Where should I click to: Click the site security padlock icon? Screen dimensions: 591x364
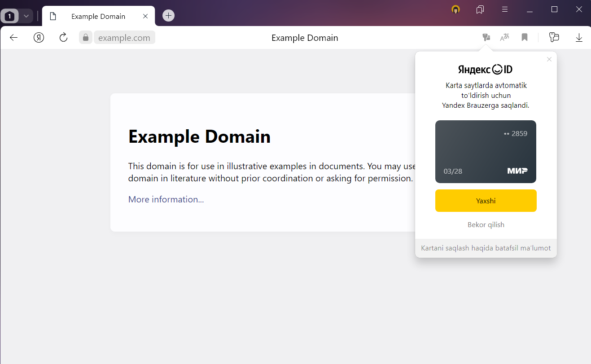(85, 38)
